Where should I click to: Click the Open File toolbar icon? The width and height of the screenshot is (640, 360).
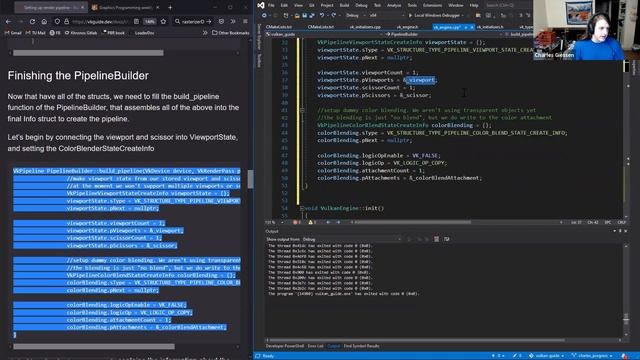click(x=297, y=16)
